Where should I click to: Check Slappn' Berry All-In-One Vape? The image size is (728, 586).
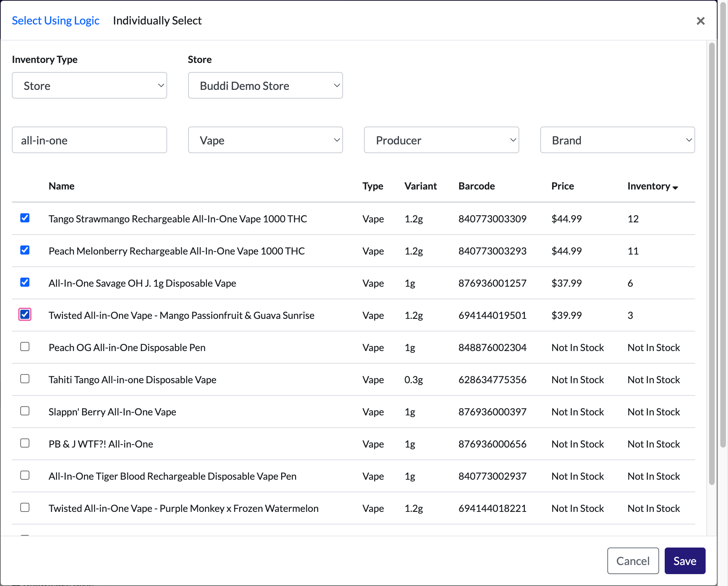point(25,411)
